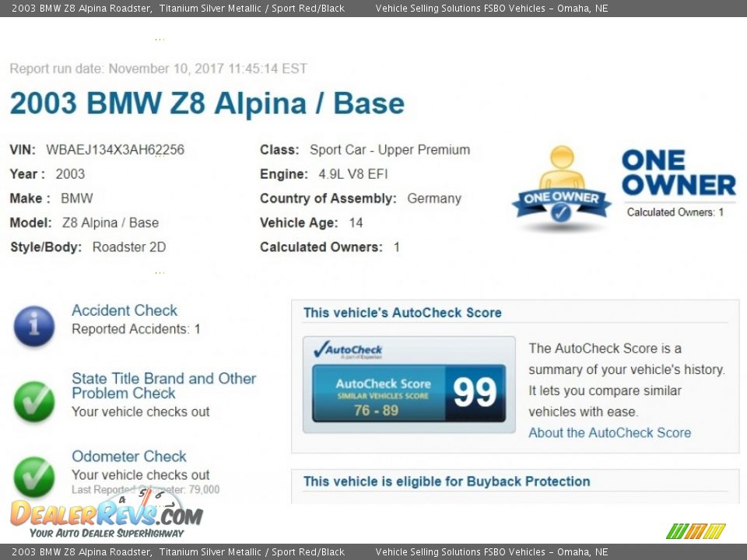Click the One Owner badge icon
This screenshot has width=747, height=560.
562,187
